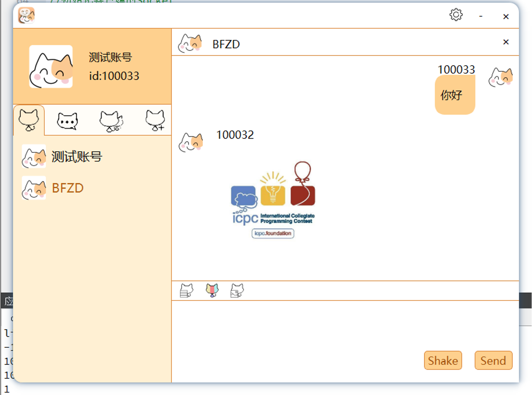Image resolution: width=532 pixels, height=395 pixels.
Task: Click the id:100033 text in profile
Action: pos(114,76)
